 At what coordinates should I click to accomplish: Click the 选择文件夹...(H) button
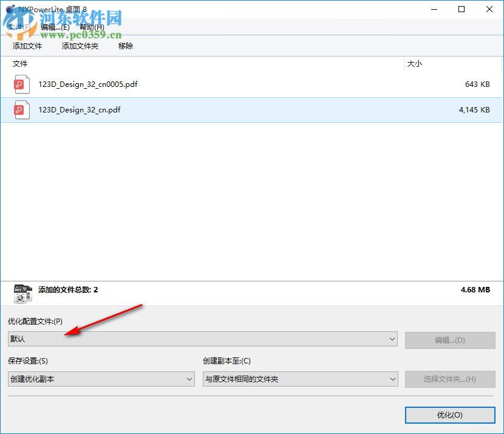tap(449, 379)
